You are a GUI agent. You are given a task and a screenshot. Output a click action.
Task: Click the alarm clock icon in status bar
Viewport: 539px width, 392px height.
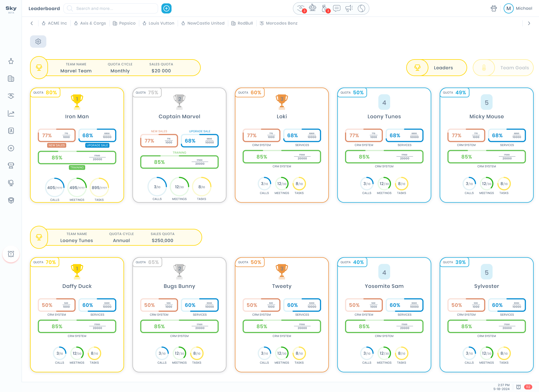pos(519,387)
